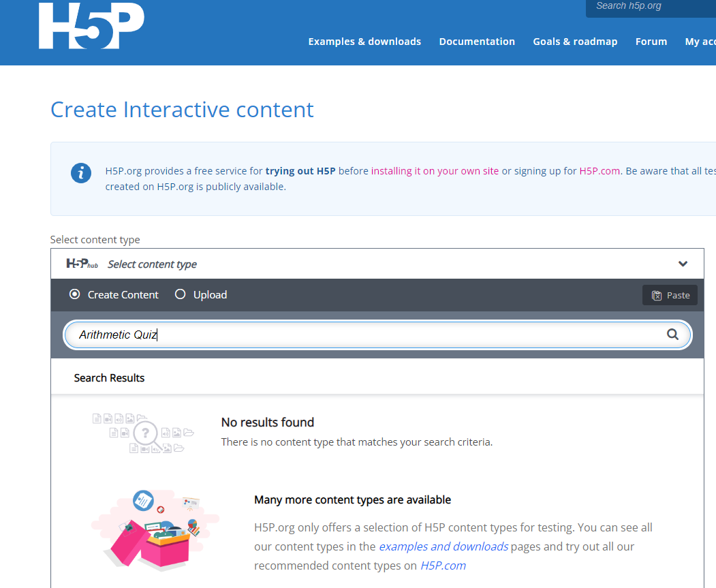The width and height of the screenshot is (716, 588).
Task: Click the Create Interactive content heading
Action: 182,110
